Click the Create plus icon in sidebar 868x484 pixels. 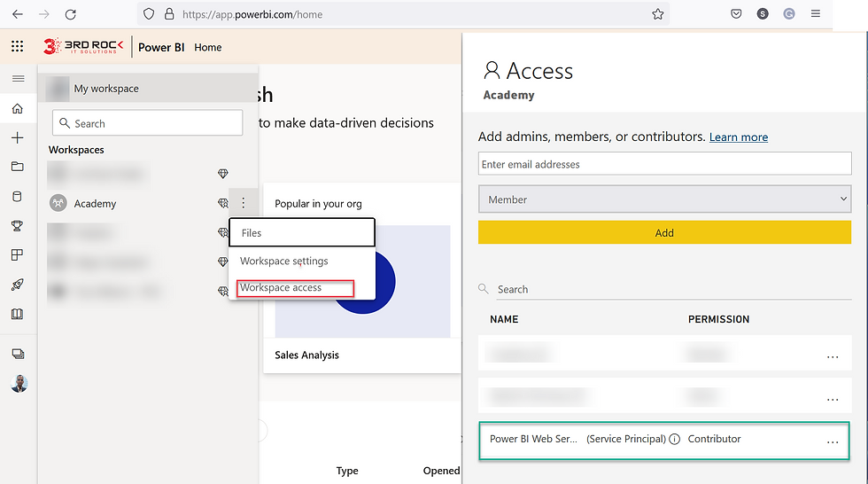pos(18,138)
